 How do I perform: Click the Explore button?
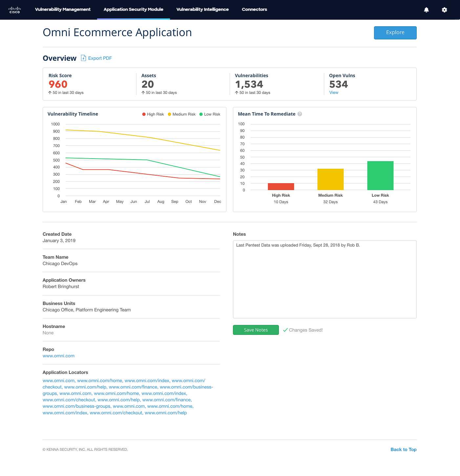[395, 33]
